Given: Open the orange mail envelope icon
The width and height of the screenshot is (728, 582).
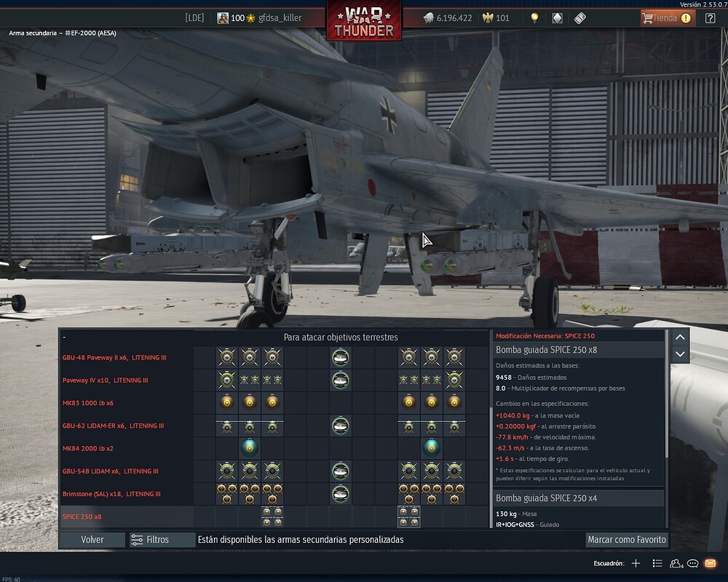Looking at the screenshot, I should pyautogui.click(x=711, y=563).
